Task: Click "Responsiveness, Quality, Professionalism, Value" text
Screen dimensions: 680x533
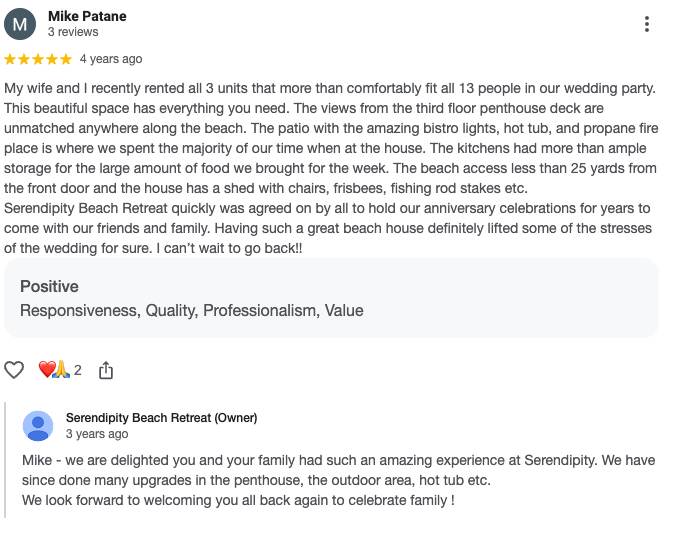Action: (x=191, y=310)
